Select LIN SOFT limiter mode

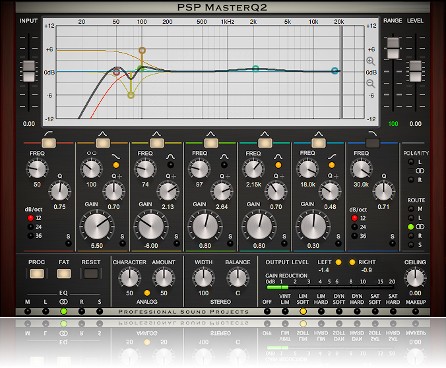coord(303,311)
